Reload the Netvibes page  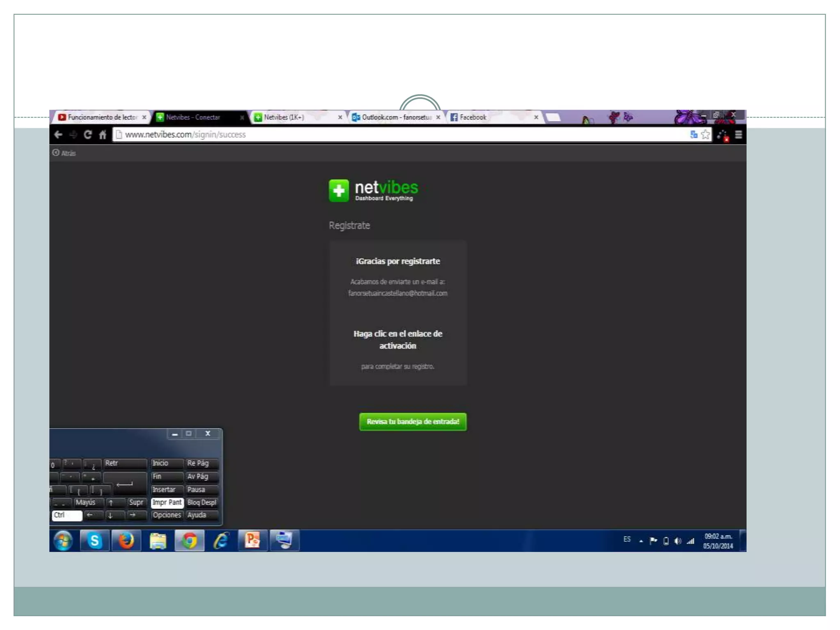[x=87, y=135]
